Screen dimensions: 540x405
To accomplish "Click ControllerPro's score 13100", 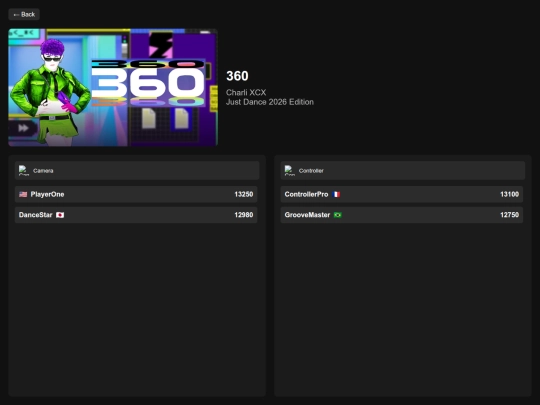I will click(x=509, y=194).
